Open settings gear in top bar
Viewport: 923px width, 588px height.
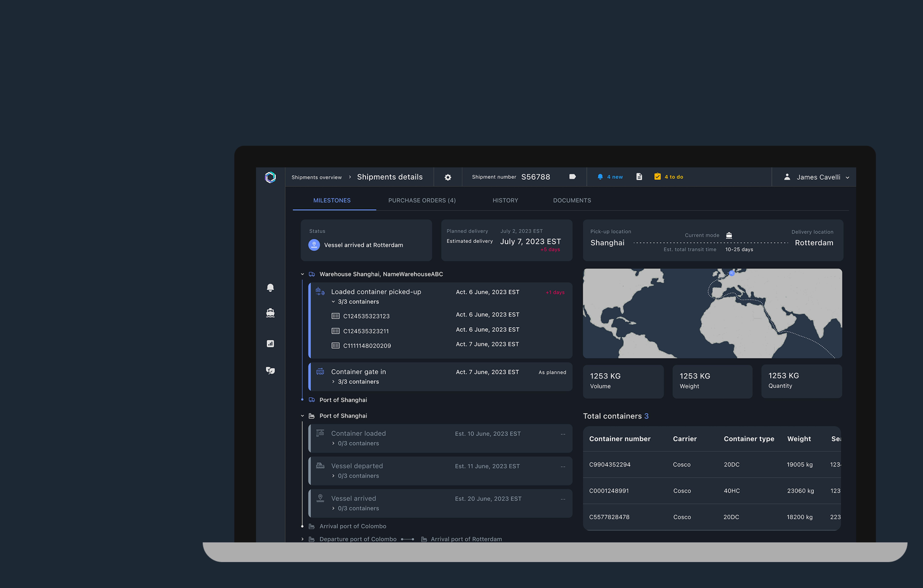pos(448,177)
